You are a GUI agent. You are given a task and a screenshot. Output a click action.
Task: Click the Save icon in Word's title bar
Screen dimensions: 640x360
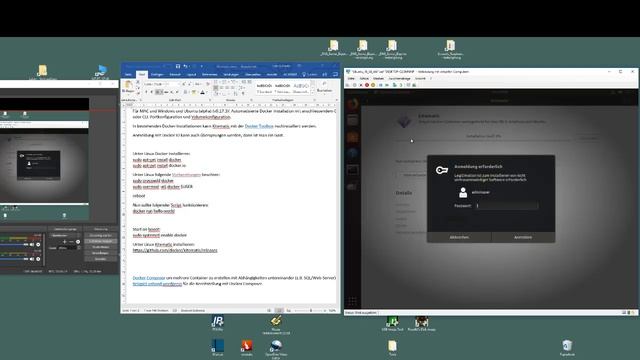point(178,66)
